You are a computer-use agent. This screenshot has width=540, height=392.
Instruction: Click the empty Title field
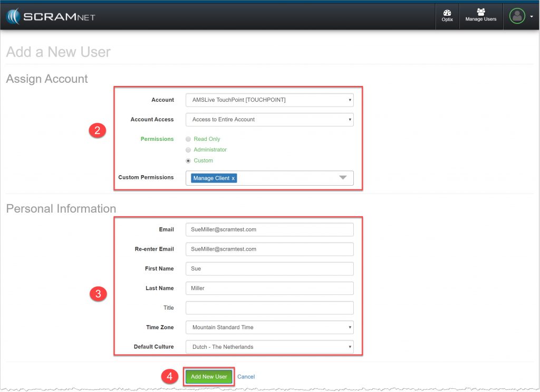(x=269, y=308)
